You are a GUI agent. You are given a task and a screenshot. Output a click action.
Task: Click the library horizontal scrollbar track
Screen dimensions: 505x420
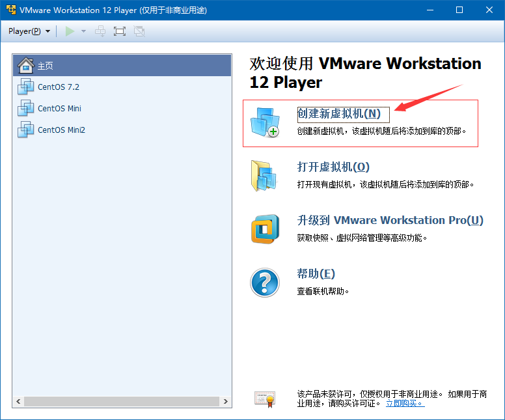[122, 401]
